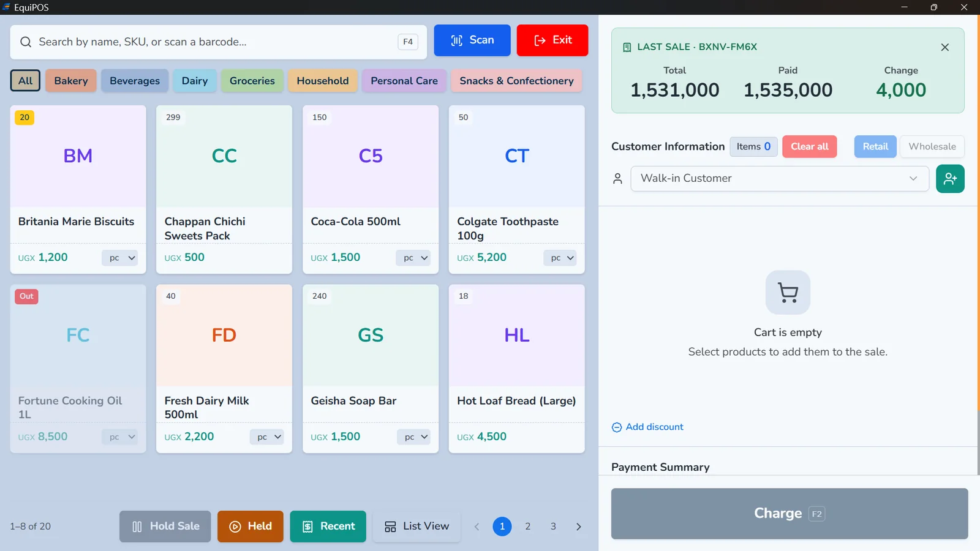The image size is (980, 551).
Task: Select Retail pricing mode
Action: pos(875,147)
